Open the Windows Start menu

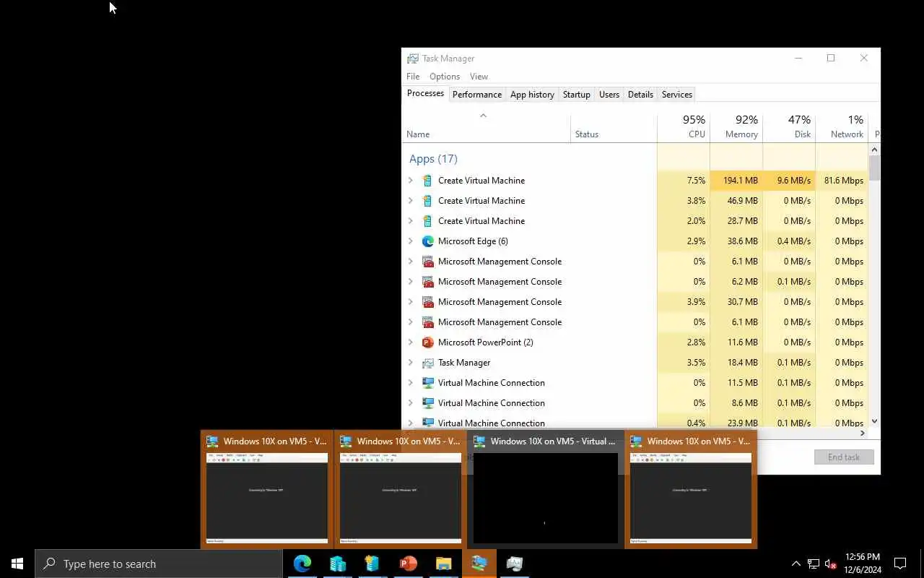[x=17, y=564]
